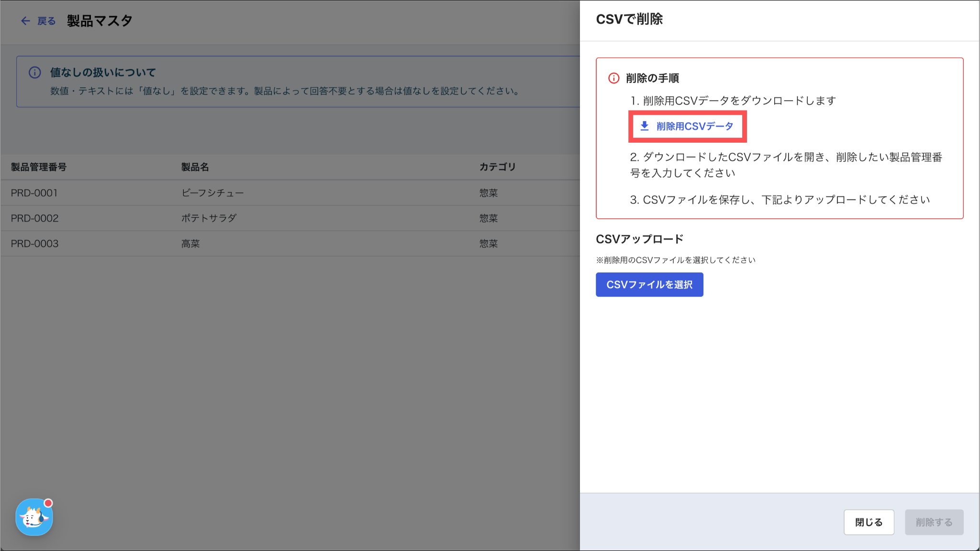Click the 製品管理番号 column header
Viewport: 980px width, 551px height.
39,167
